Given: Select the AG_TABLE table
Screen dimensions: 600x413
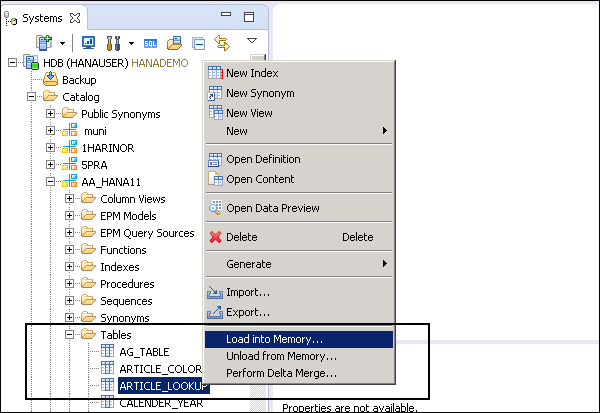Looking at the screenshot, I should click(144, 352).
